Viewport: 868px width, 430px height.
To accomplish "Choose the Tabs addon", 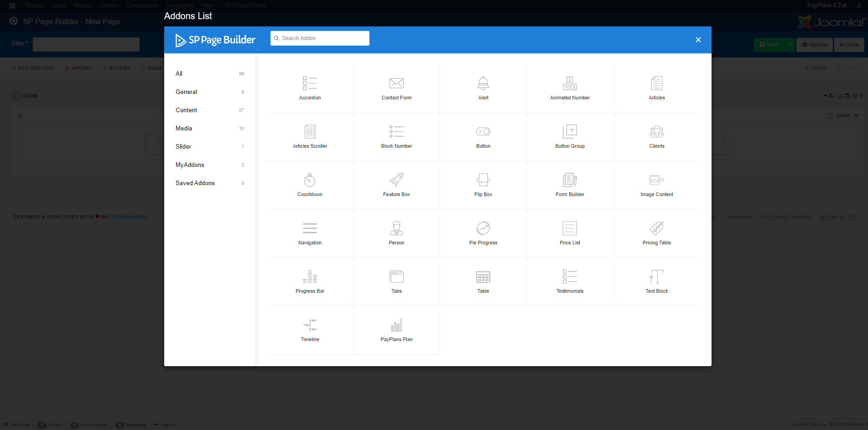I will 396,282.
